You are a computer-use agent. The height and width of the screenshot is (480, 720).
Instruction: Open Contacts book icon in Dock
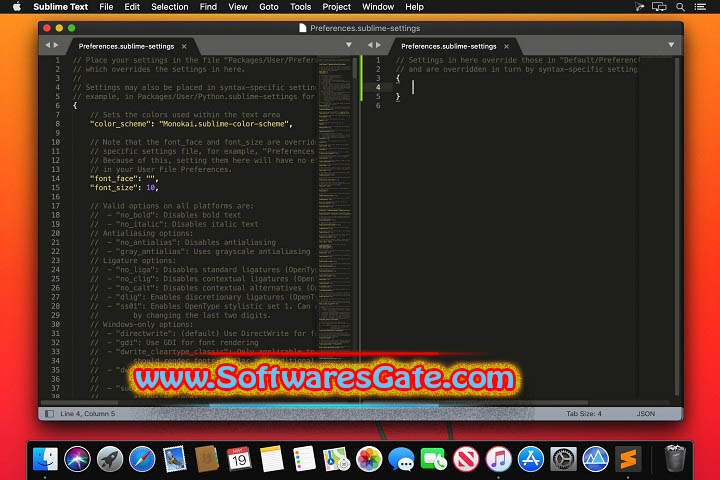pos(207,458)
